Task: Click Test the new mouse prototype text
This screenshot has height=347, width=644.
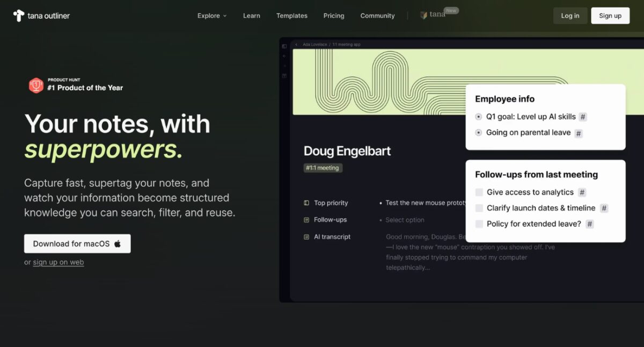Action: pyautogui.click(x=425, y=203)
